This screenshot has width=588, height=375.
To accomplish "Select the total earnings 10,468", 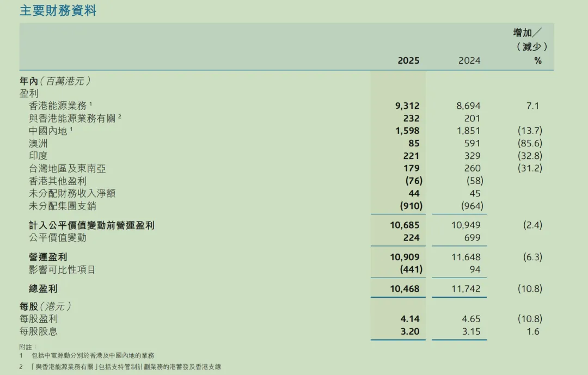I will (x=405, y=289).
